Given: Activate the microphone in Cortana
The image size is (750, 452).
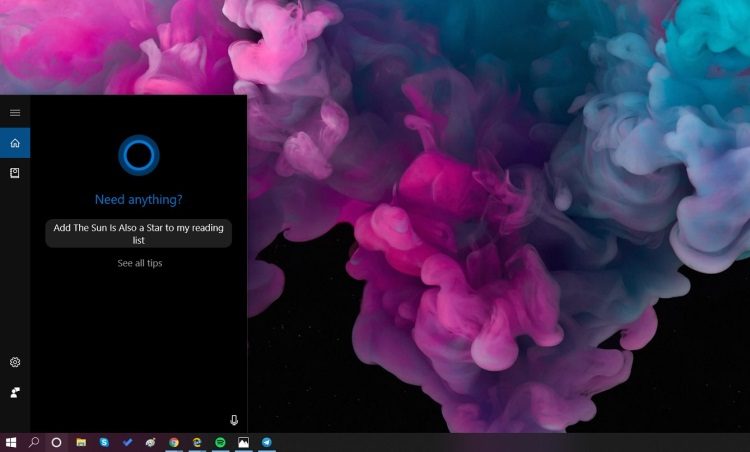Looking at the screenshot, I should [234, 420].
